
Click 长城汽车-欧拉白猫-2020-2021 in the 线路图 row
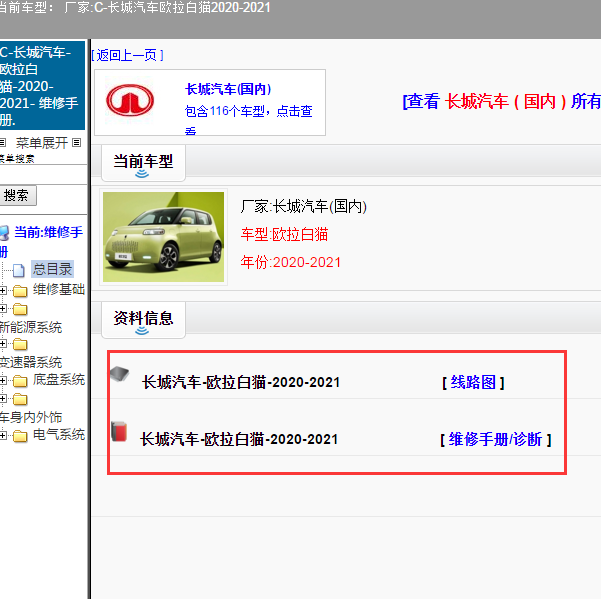pos(241,382)
